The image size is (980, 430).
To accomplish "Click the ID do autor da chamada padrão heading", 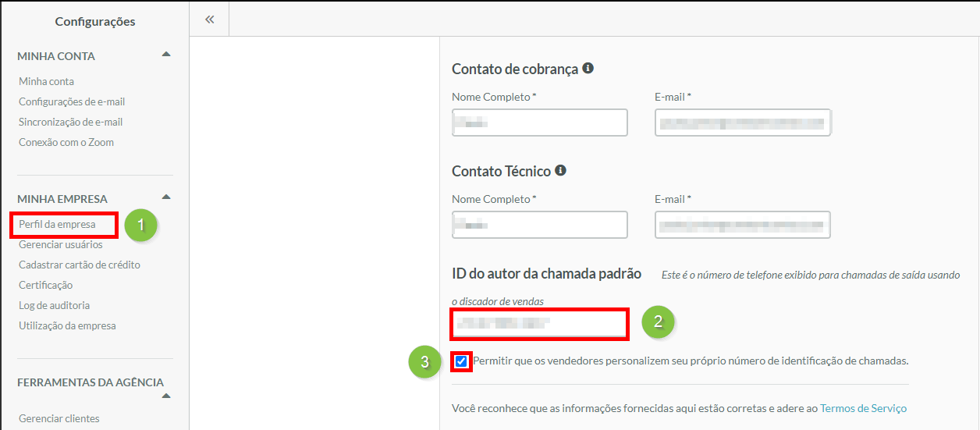I will click(546, 273).
